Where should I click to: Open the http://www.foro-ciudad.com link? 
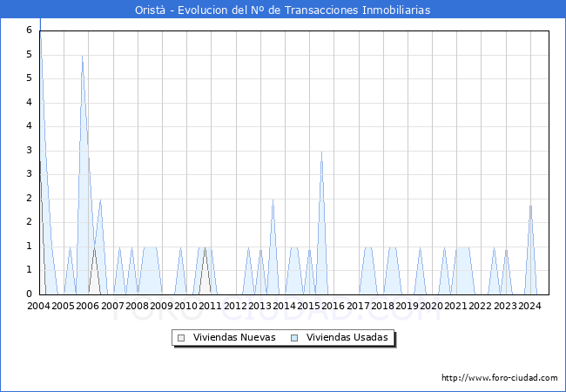500,378
